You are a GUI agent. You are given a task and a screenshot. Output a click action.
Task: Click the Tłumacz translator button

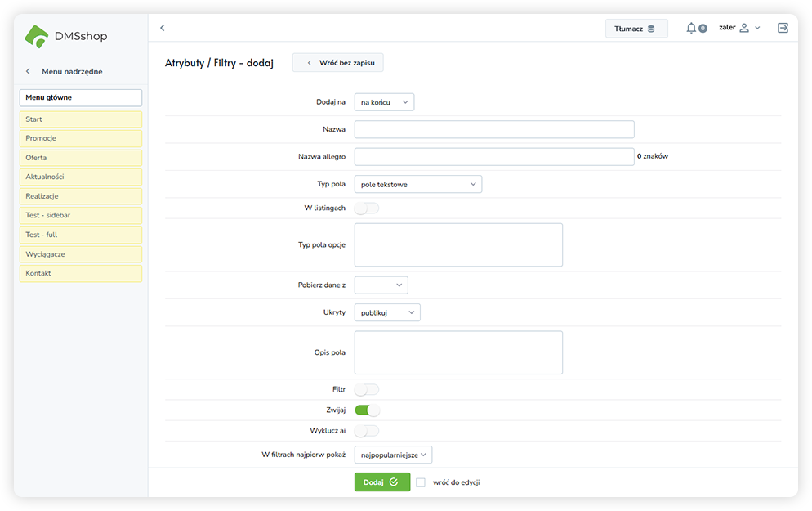pos(636,29)
